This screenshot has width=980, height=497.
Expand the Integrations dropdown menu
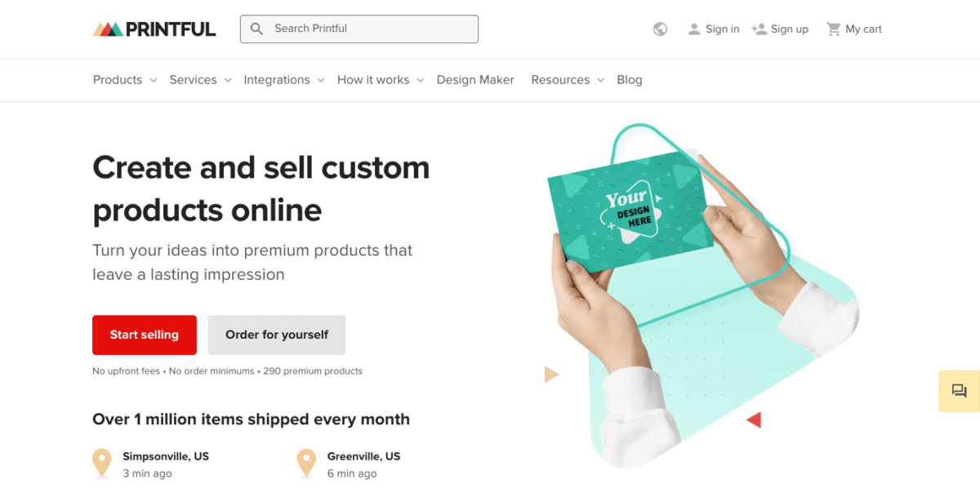click(284, 80)
